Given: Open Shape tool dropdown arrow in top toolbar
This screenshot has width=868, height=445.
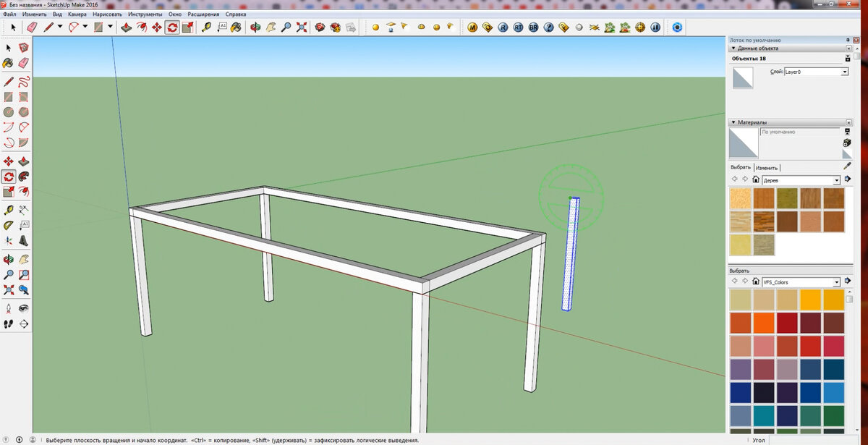Looking at the screenshot, I should (110, 27).
